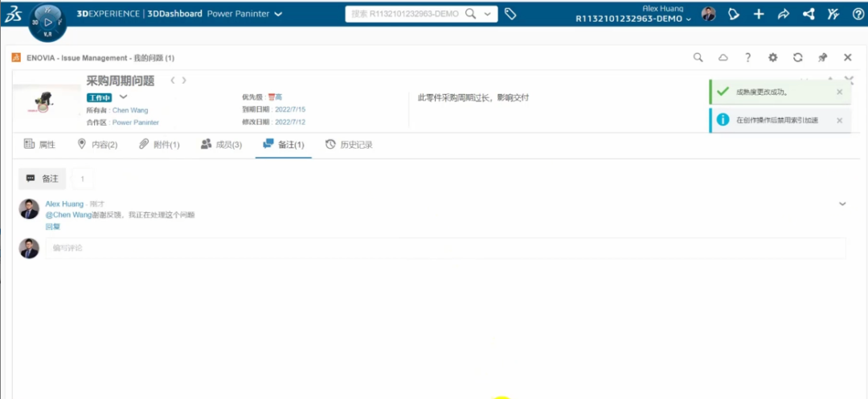Viewport: 868px width, 399px height.
Task: Open help circle icon in top bar
Action: point(858,14)
